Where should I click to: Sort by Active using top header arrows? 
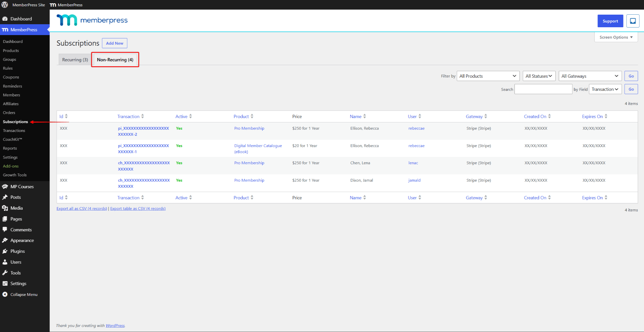tap(190, 116)
